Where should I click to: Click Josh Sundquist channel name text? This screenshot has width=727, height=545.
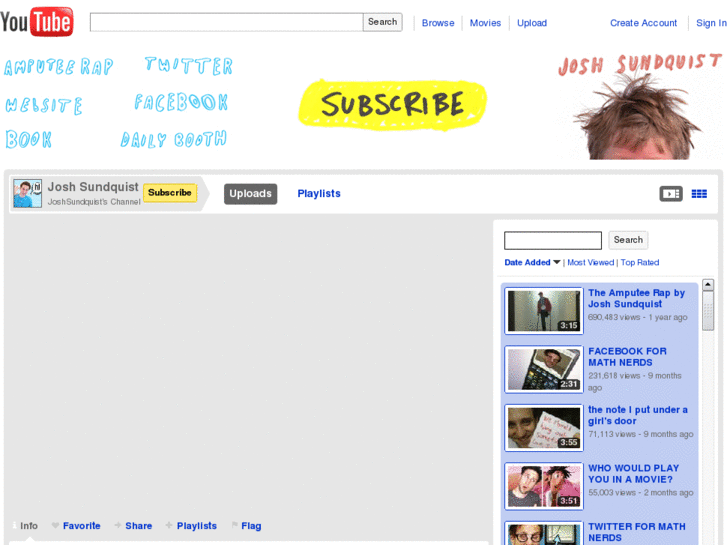click(93, 187)
